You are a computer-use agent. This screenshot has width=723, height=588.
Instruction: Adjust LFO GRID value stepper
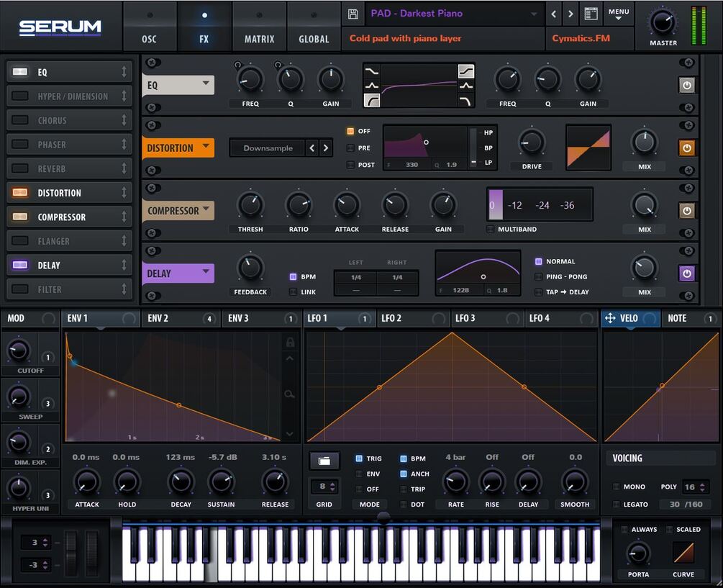(x=332, y=486)
